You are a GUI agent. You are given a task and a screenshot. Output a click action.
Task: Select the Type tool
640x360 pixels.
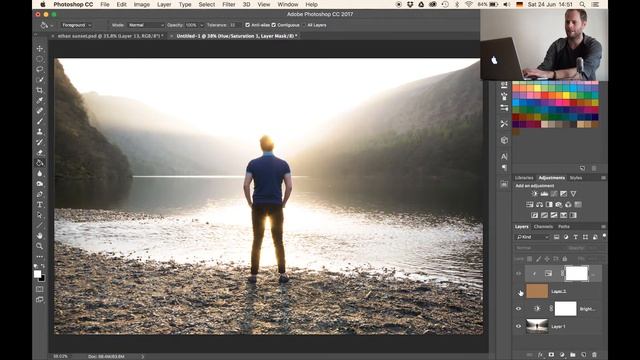(x=40, y=204)
